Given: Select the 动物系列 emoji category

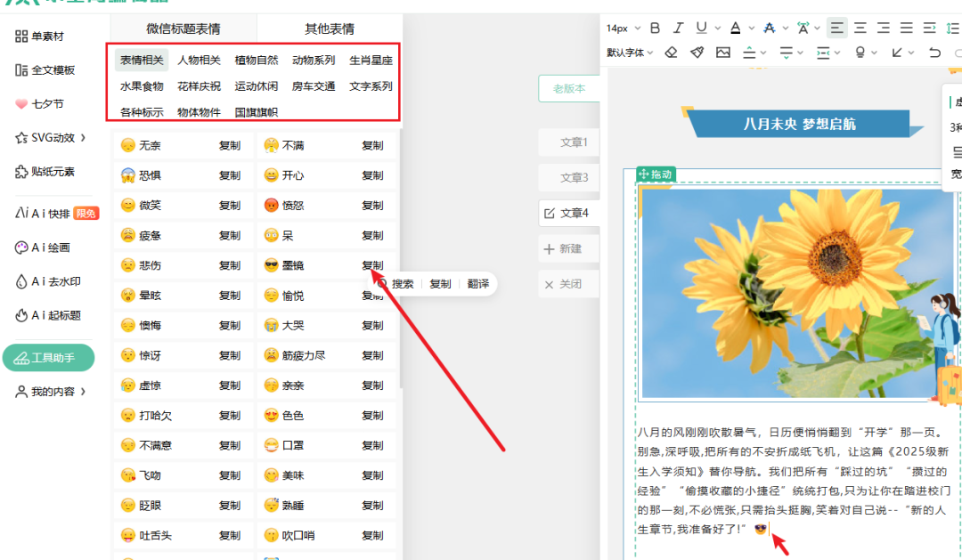Looking at the screenshot, I should click(x=314, y=61).
